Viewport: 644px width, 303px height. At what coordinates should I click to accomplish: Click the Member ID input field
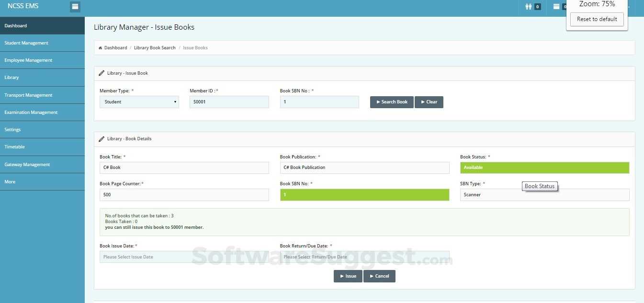click(229, 102)
